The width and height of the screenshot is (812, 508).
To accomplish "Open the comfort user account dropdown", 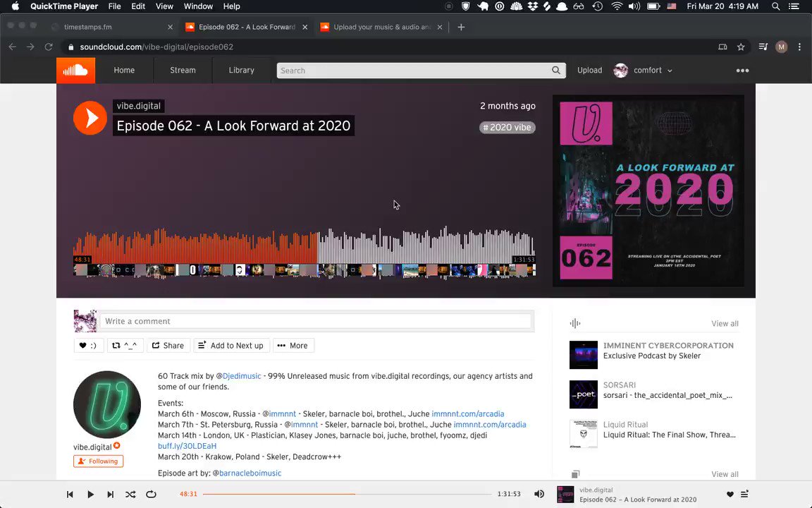I will coord(643,71).
